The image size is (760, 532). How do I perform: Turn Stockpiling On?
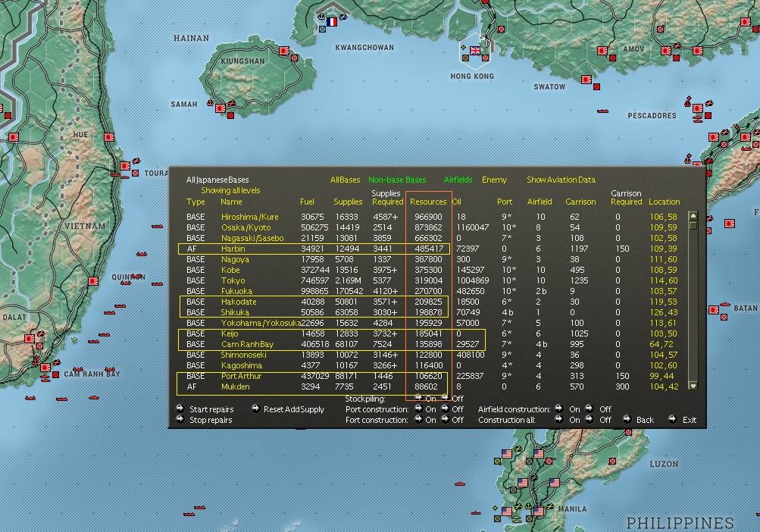[419, 399]
